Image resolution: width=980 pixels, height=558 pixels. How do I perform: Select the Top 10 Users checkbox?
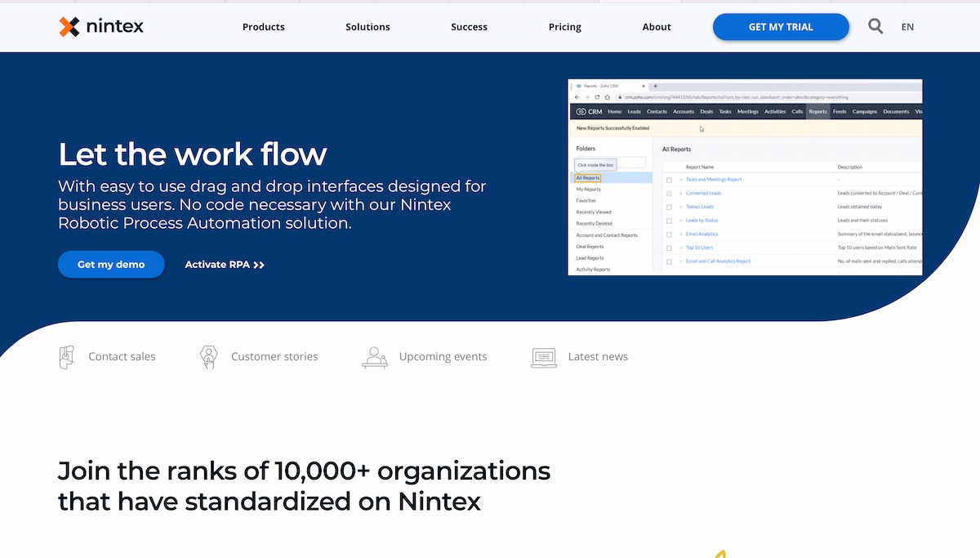669,248
